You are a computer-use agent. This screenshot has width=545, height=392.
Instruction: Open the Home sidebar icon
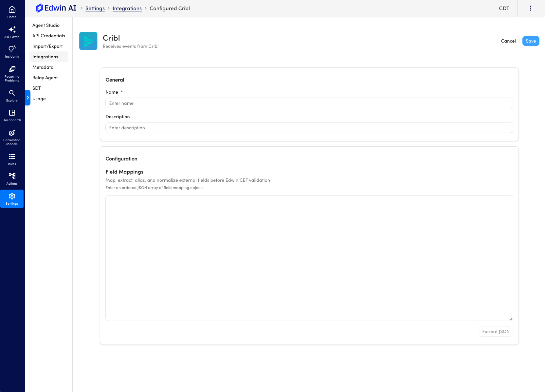point(12,9)
